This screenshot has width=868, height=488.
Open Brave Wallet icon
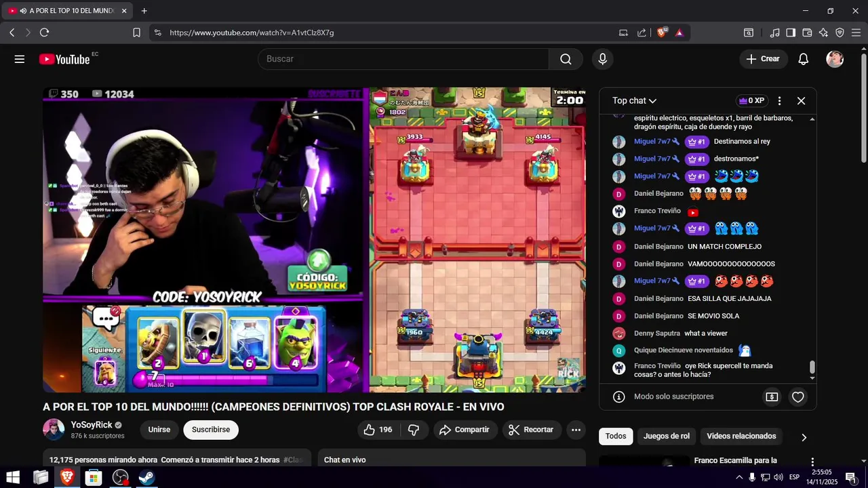click(x=807, y=33)
